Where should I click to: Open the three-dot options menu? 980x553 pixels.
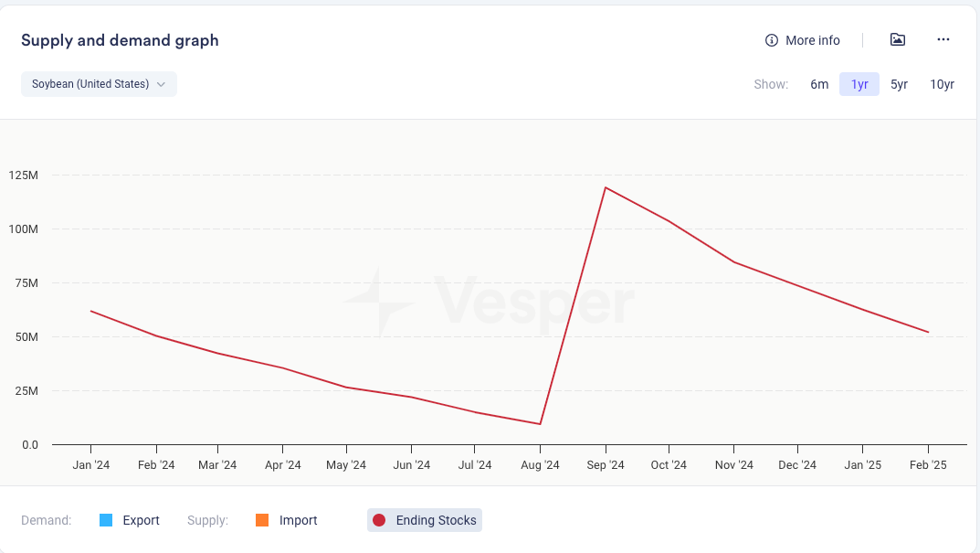(x=943, y=39)
